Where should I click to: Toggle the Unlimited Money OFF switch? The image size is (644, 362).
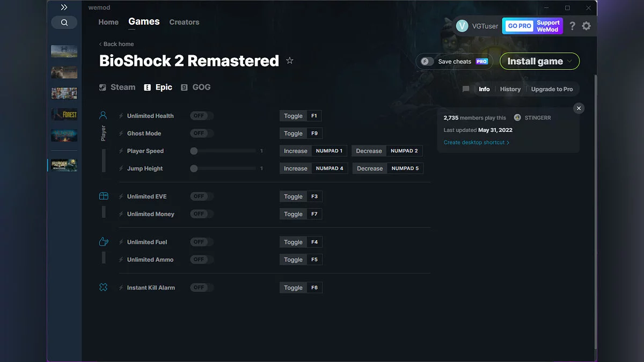pyautogui.click(x=202, y=214)
